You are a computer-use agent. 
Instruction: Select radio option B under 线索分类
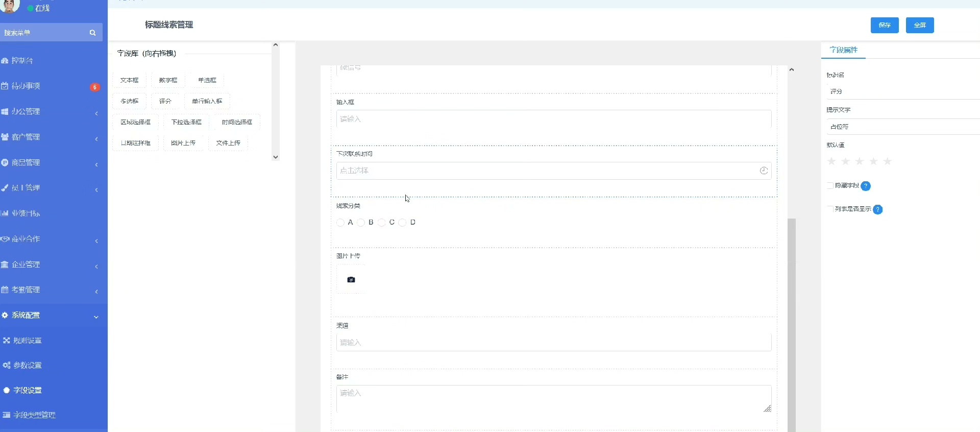click(361, 223)
